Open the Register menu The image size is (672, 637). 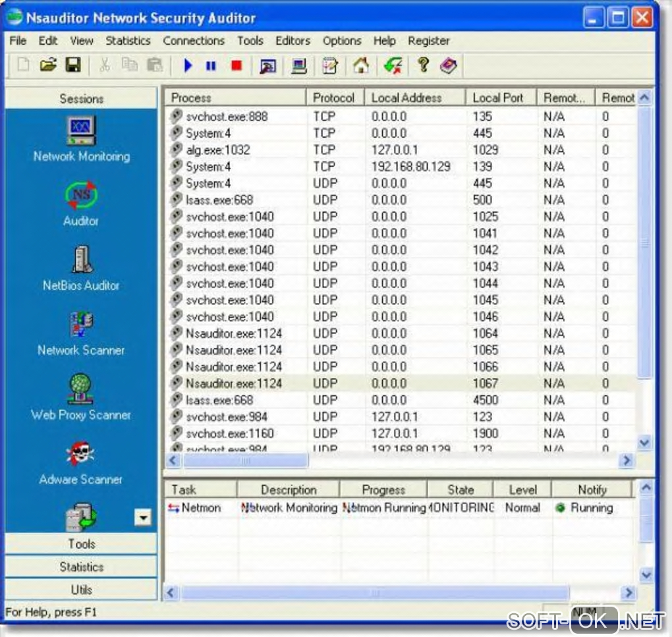click(429, 41)
